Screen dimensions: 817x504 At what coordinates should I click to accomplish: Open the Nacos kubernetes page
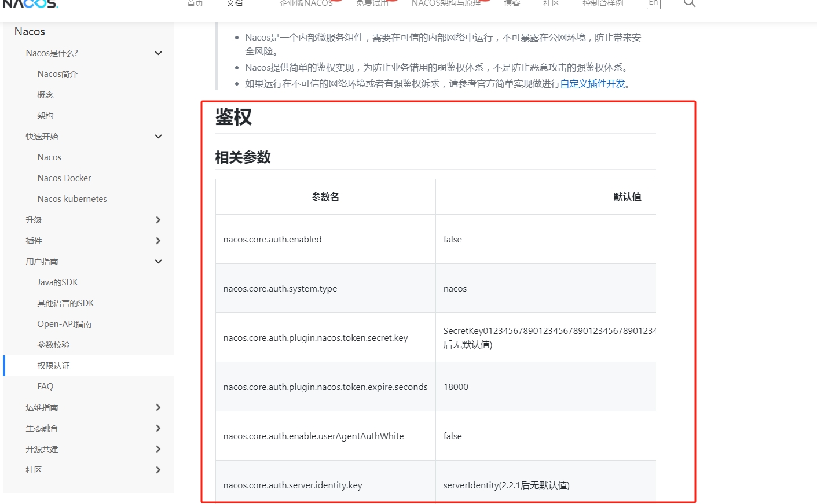click(72, 199)
